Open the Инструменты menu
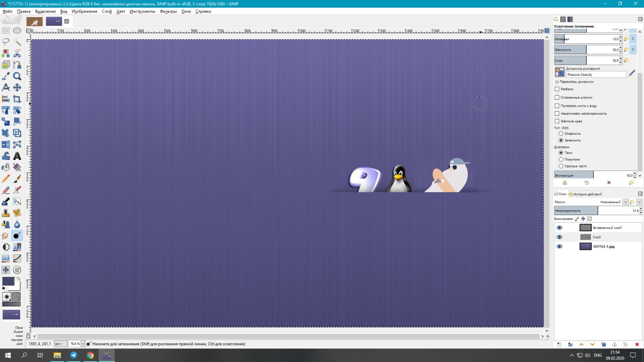The height and width of the screenshot is (362, 644). click(142, 11)
